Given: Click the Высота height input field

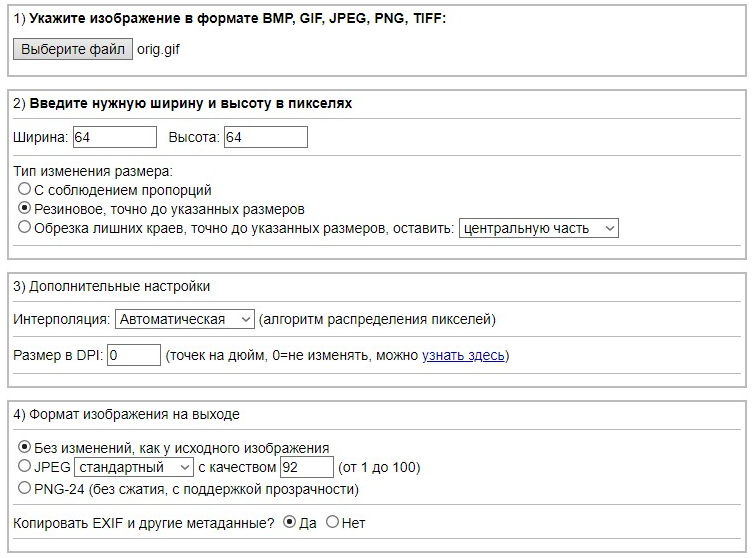Looking at the screenshot, I should (265, 137).
